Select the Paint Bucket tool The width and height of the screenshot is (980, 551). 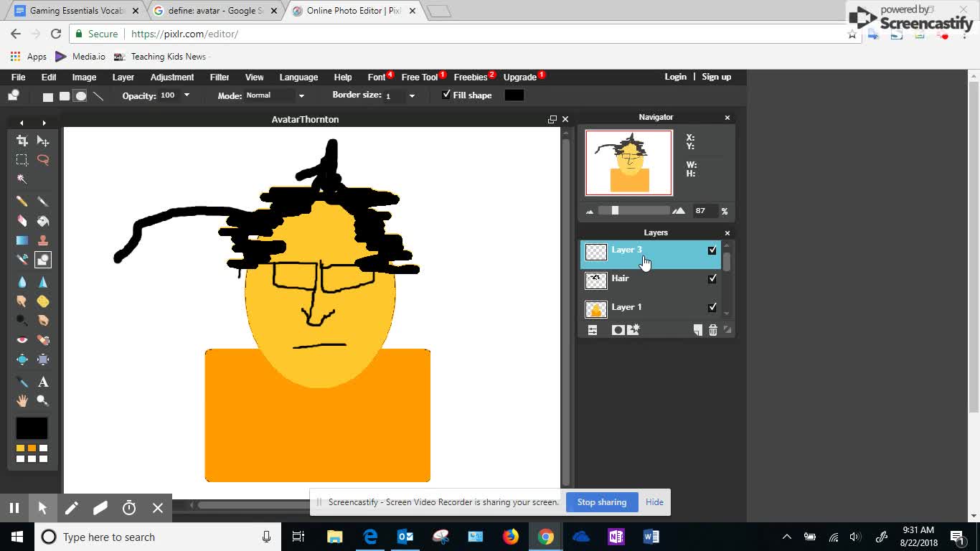tap(43, 221)
